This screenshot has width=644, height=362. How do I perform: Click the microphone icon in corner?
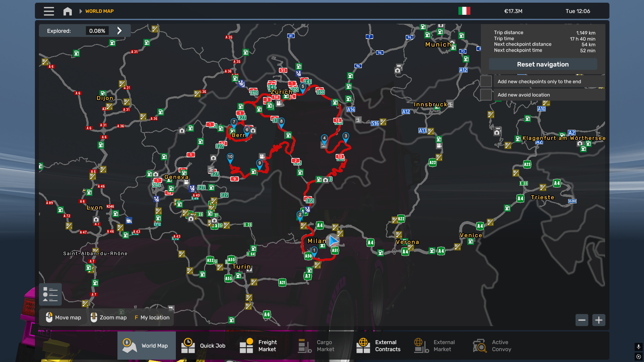638,347
